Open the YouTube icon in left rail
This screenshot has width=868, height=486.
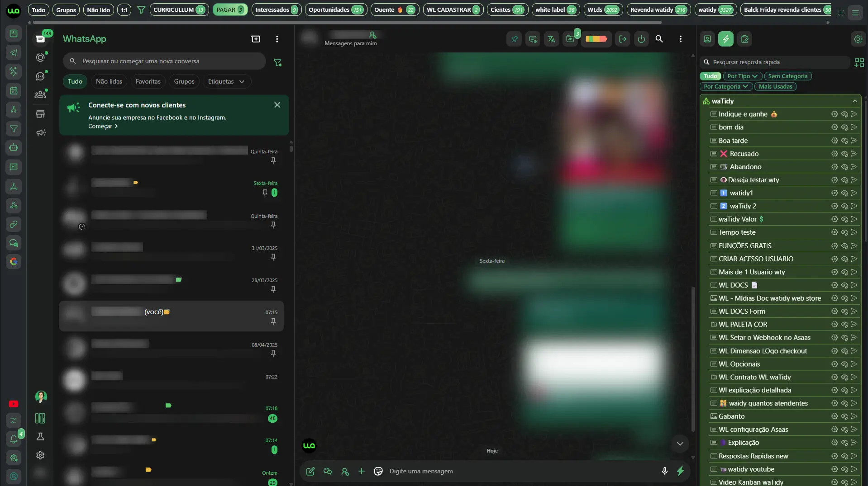[14, 404]
